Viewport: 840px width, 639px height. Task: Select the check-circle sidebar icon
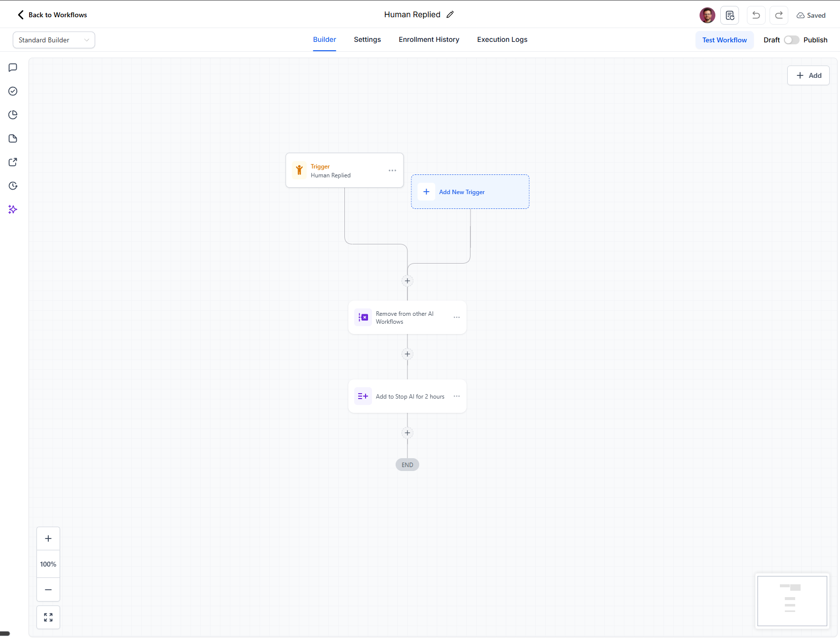12,91
